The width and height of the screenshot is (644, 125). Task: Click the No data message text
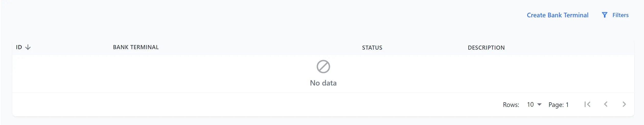point(323,83)
